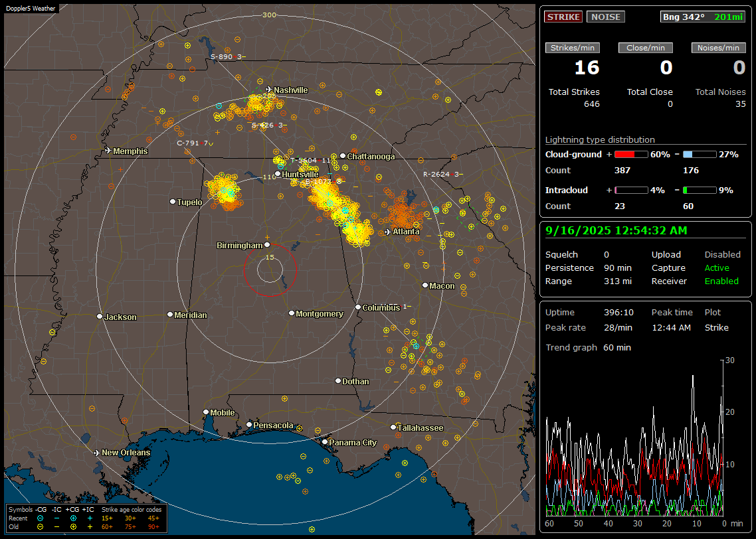The height and width of the screenshot is (539, 756).
Task: Select the Tupelo city dot marker
Action: [173, 201]
